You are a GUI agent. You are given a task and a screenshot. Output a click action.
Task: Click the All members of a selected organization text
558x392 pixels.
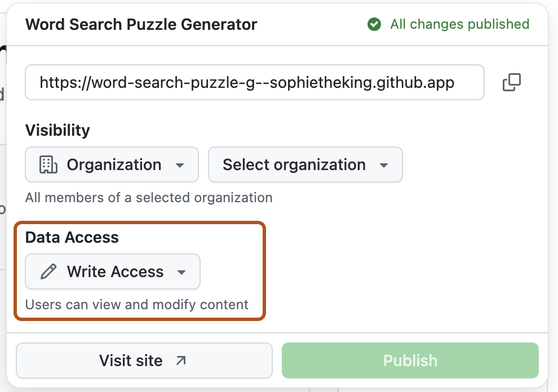[148, 198]
